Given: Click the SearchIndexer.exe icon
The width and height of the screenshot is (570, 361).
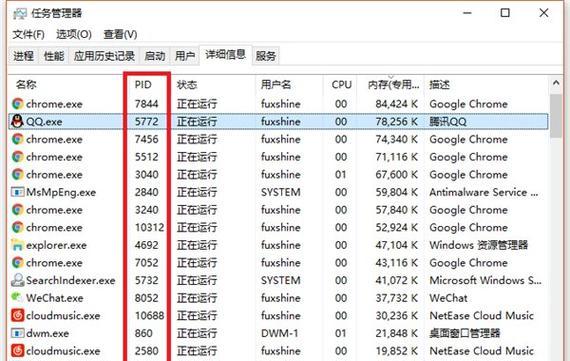Looking at the screenshot, I should click(x=17, y=280).
